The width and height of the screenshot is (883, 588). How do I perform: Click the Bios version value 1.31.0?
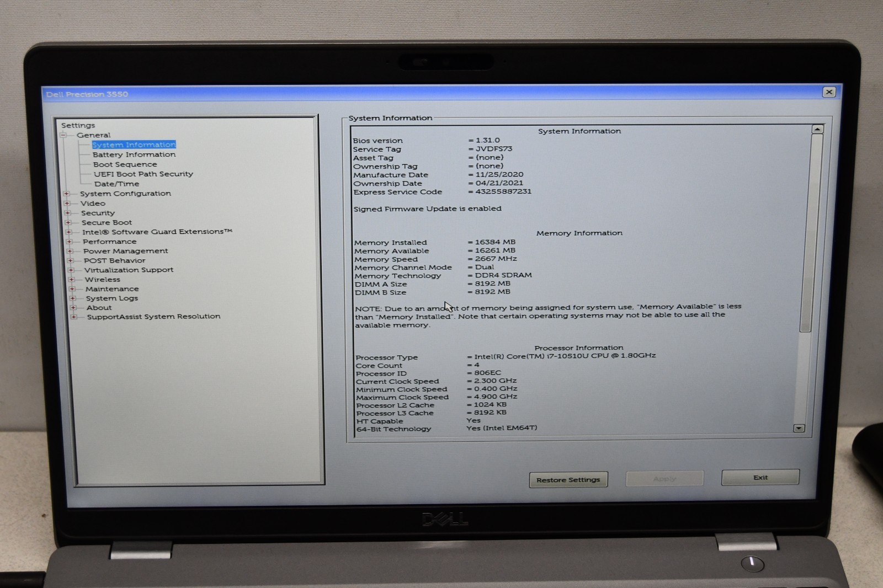point(487,140)
